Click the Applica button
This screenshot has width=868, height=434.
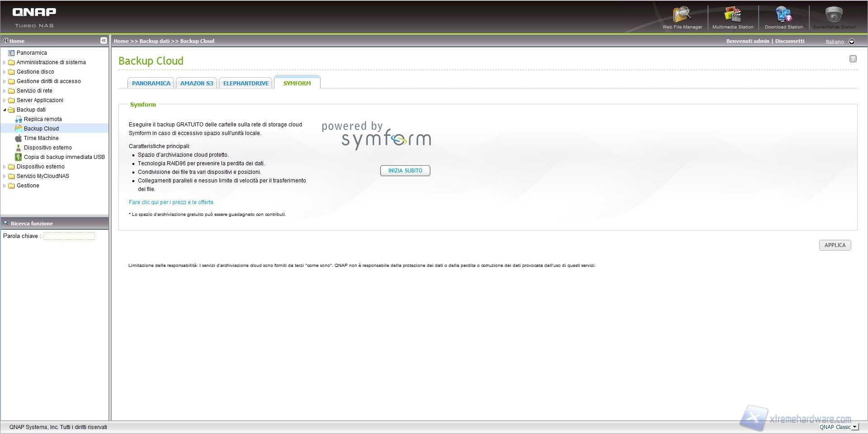[835, 245]
